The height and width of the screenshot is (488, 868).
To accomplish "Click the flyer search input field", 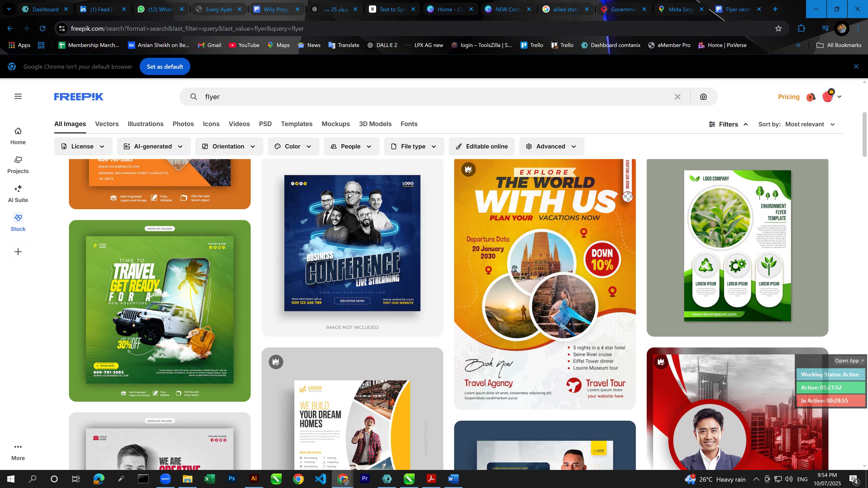I will pos(435,97).
